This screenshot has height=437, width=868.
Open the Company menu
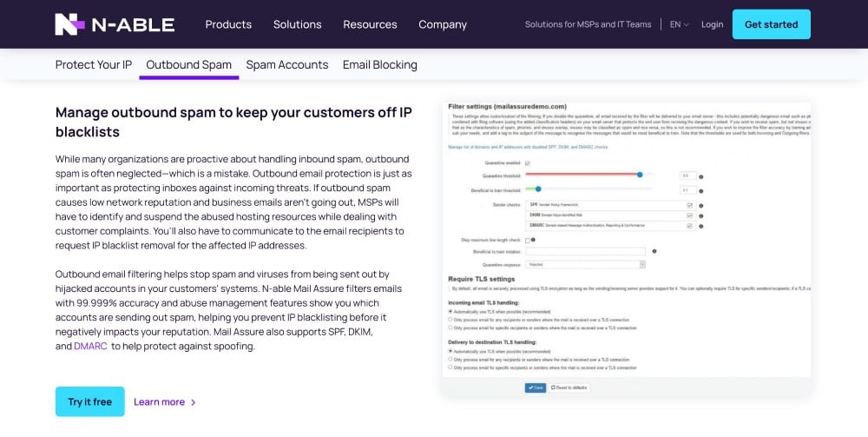pos(443,24)
